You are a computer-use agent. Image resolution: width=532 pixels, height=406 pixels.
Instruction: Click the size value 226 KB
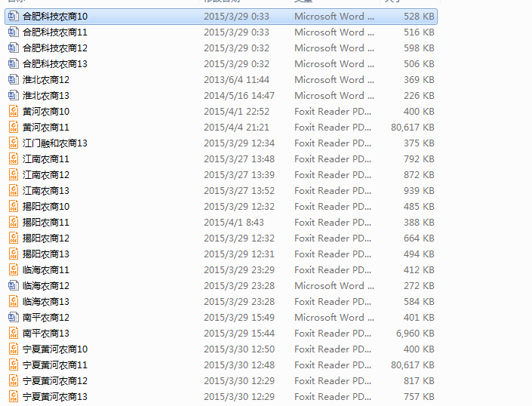419,96
